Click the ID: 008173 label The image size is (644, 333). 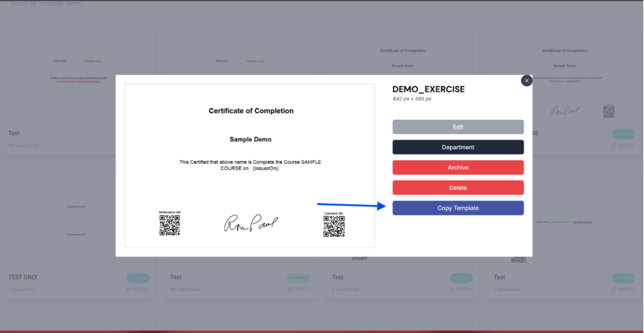click(x=623, y=290)
